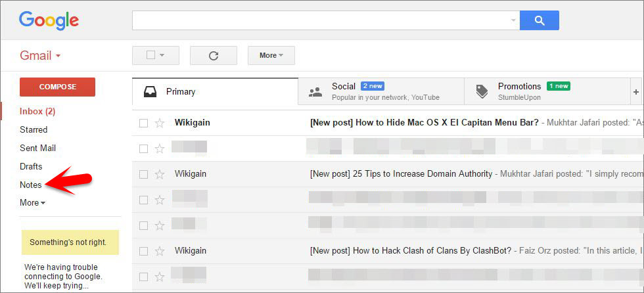The height and width of the screenshot is (293, 644).
Task: Expand the More actions dropdown in toolbar
Action: (x=271, y=56)
